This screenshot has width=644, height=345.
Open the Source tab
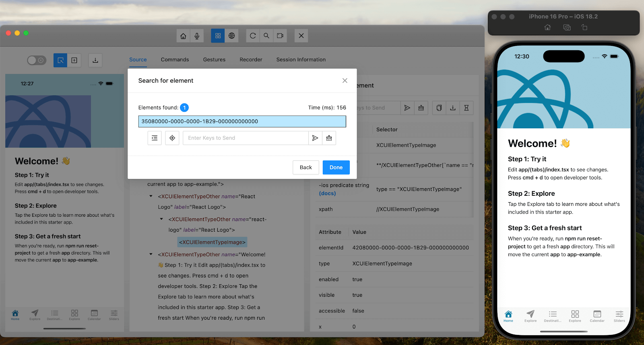138,60
